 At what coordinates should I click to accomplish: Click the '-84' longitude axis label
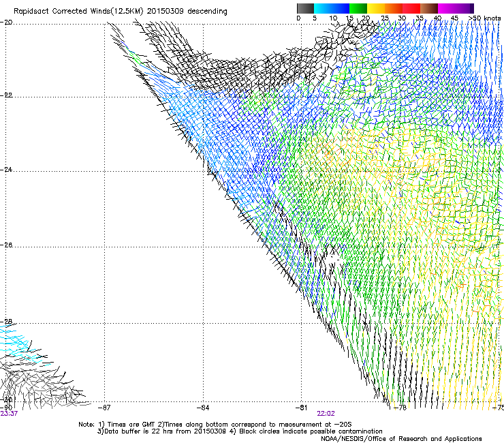(x=203, y=408)
